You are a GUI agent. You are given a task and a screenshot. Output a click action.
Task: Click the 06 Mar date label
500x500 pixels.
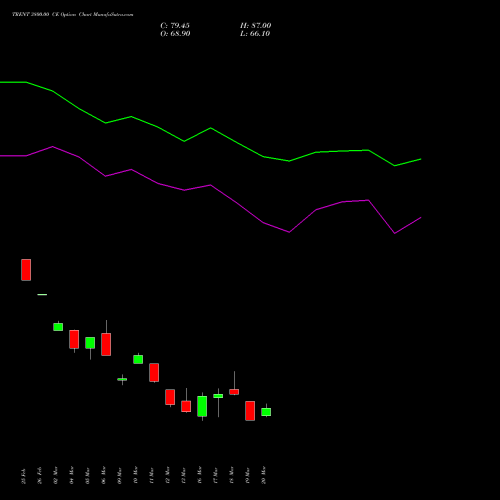[103, 476]
